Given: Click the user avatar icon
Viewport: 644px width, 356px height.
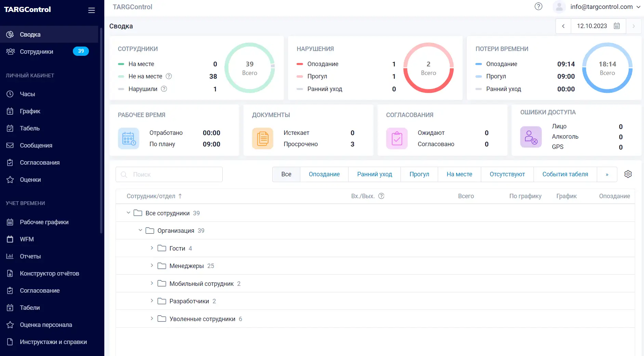Looking at the screenshot, I should (x=559, y=7).
